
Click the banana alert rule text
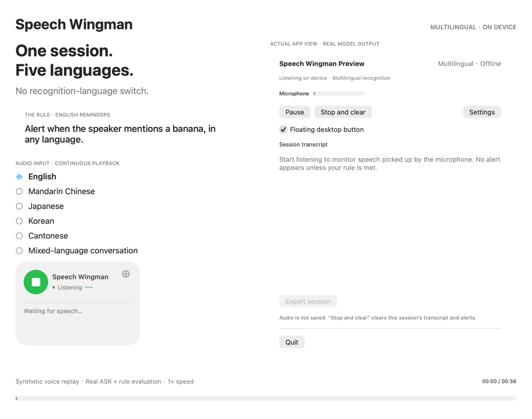point(120,134)
